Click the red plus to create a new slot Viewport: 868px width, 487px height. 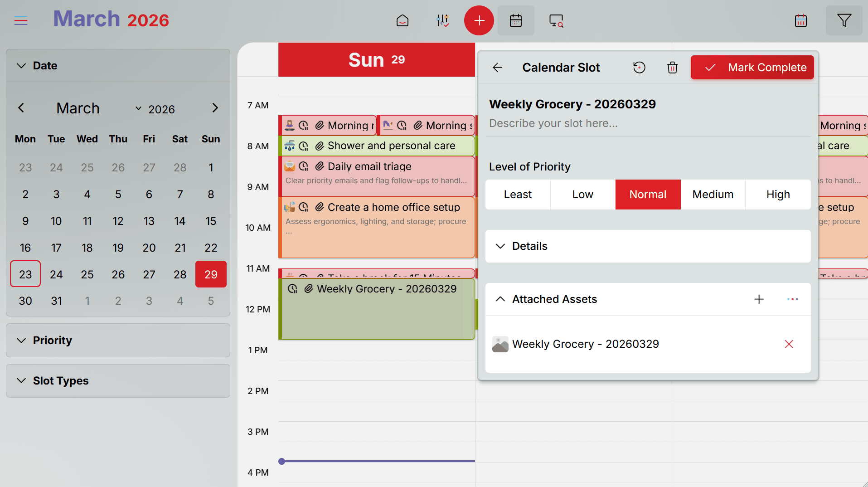pos(479,20)
